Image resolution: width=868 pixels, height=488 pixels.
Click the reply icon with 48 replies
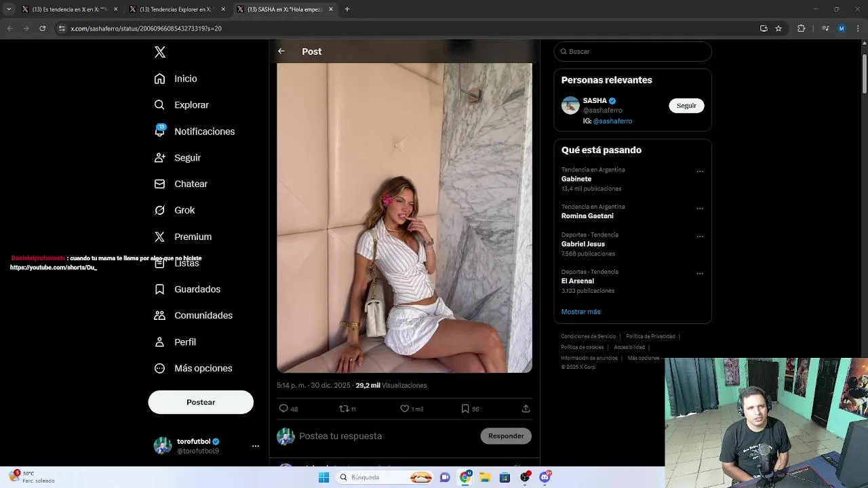[288, 409]
